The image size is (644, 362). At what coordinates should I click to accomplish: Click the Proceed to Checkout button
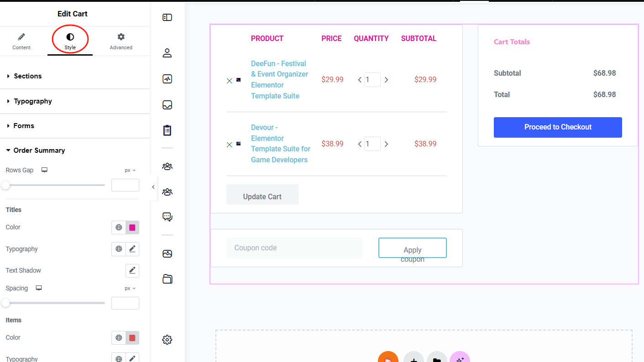pos(557,127)
